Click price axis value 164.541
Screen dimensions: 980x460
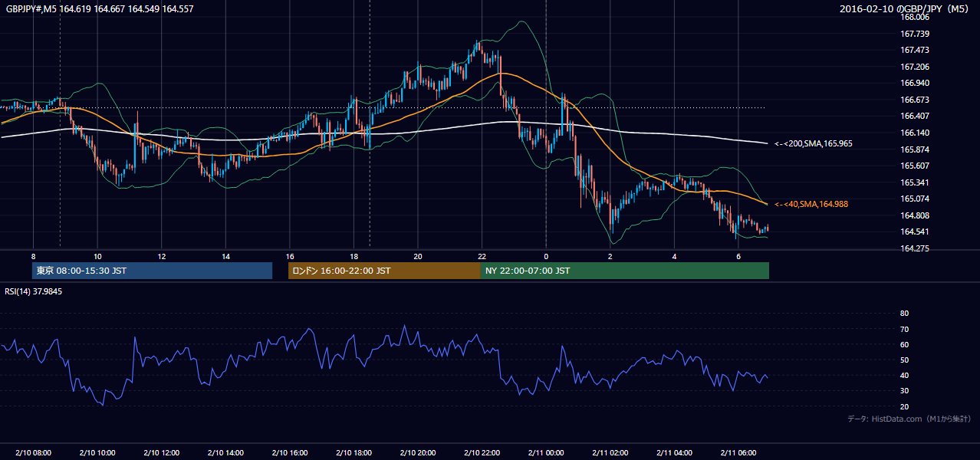[x=915, y=232]
